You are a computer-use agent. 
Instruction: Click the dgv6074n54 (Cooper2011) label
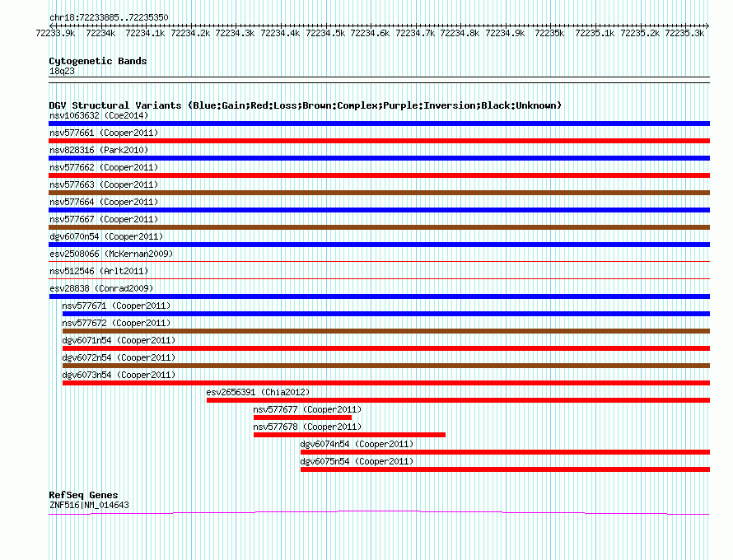tap(357, 444)
